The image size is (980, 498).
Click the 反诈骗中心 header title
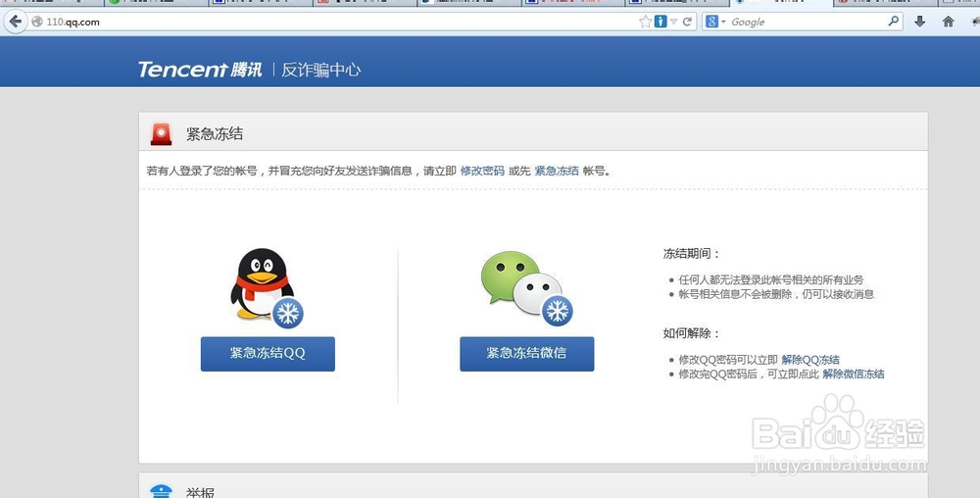(x=321, y=70)
